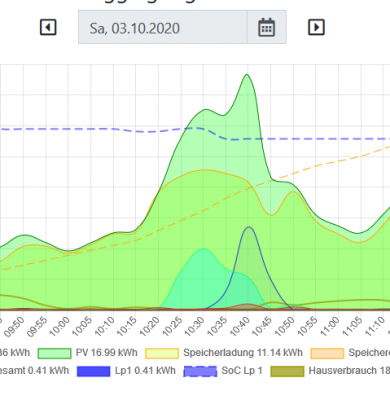Click the Speicherladung 11.14 kWh legend label

[243, 353]
